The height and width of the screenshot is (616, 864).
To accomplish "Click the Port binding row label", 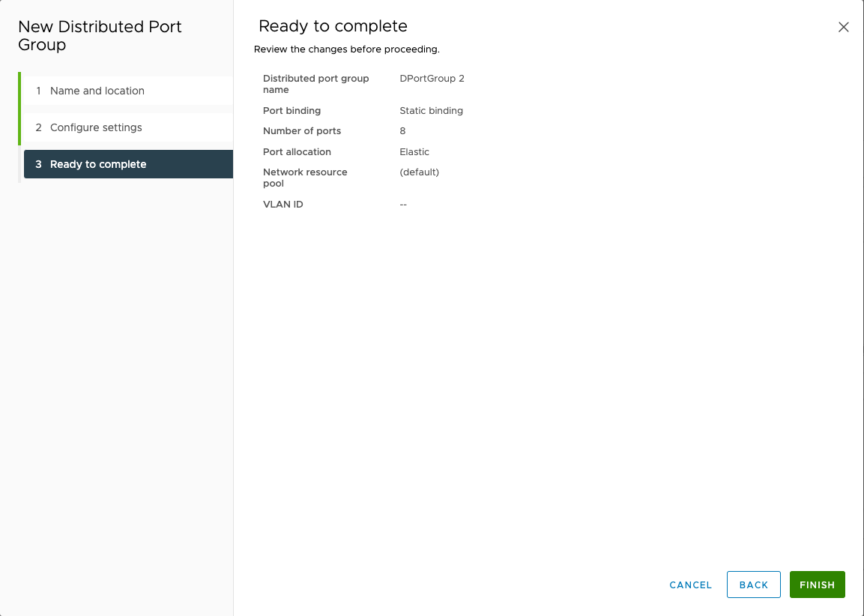I will pyautogui.click(x=291, y=110).
